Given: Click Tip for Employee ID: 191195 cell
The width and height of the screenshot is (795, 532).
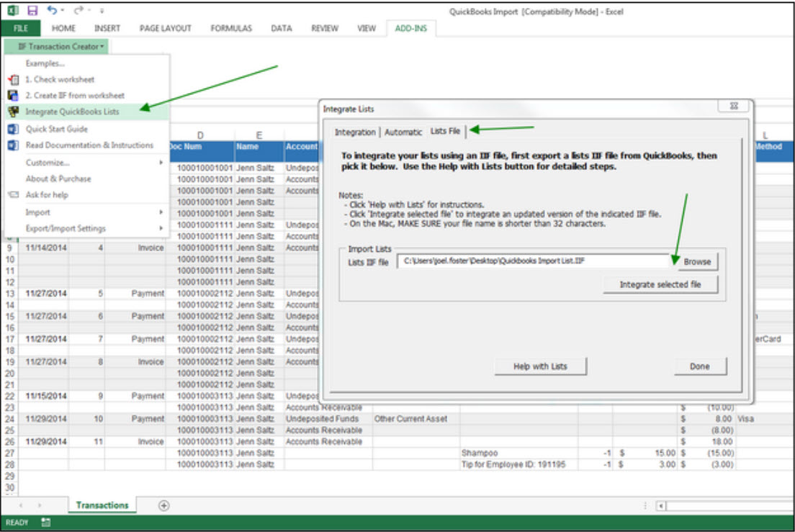Looking at the screenshot, I should point(518,464).
